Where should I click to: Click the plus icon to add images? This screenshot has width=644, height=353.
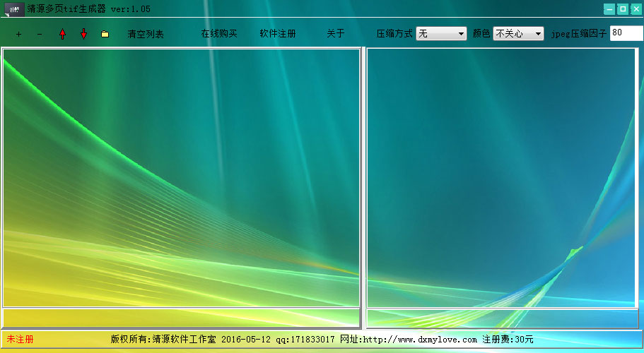[18, 34]
